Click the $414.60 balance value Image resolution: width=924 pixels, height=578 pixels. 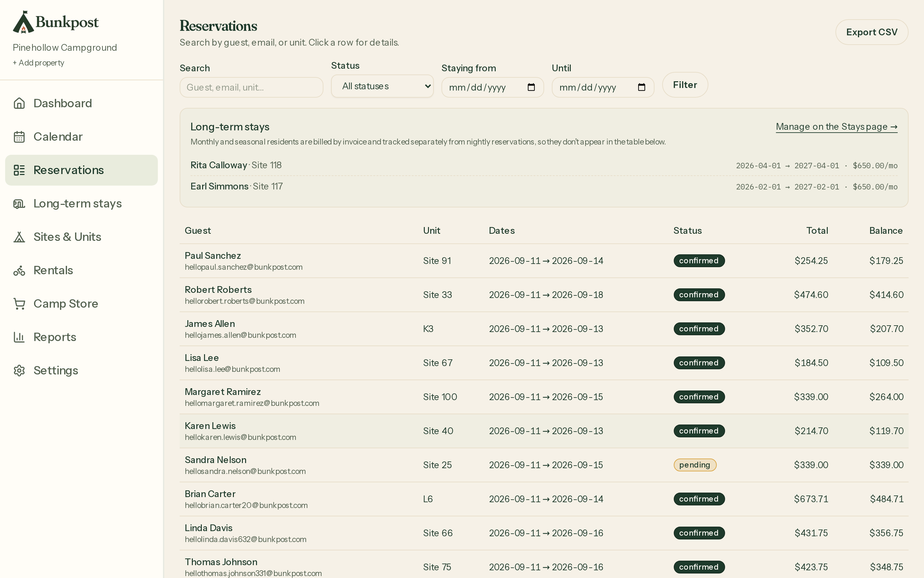[x=886, y=295]
